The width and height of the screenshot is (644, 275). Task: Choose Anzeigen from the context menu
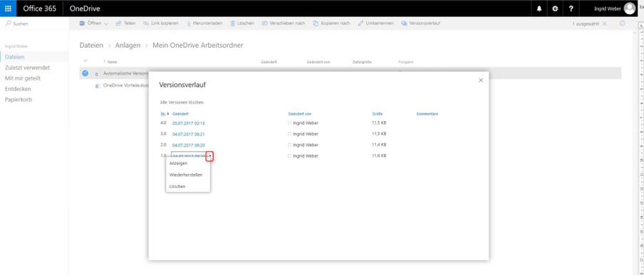[178, 163]
